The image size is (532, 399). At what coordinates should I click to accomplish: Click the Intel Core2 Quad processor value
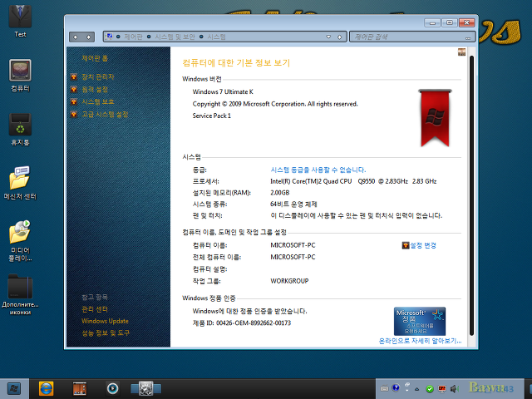tap(353, 181)
